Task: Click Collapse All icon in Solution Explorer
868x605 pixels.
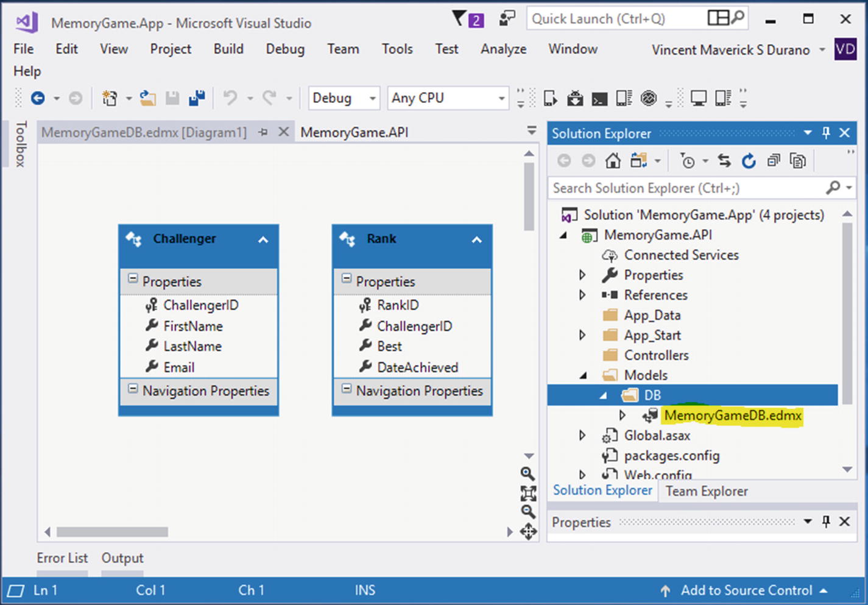Action: click(x=774, y=161)
